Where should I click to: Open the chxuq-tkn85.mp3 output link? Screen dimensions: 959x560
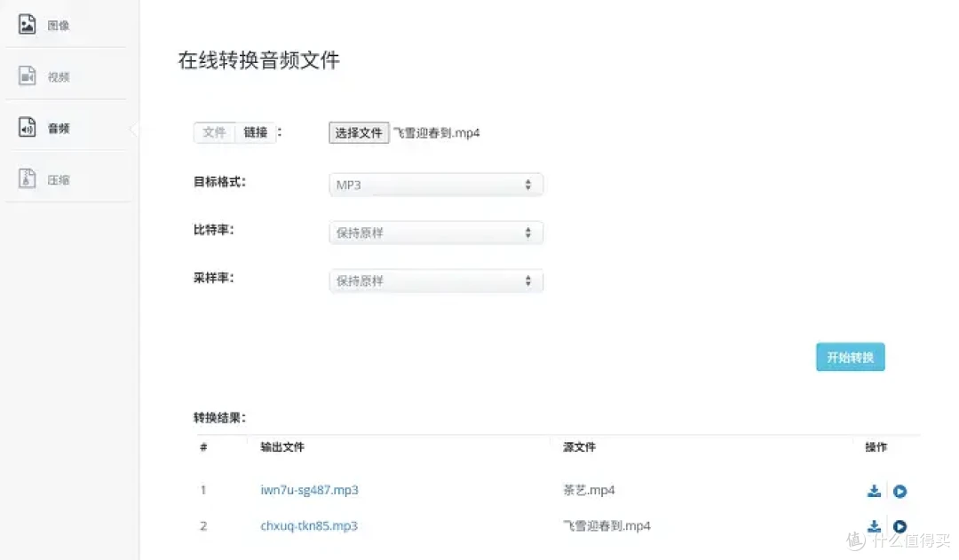pyautogui.click(x=309, y=525)
